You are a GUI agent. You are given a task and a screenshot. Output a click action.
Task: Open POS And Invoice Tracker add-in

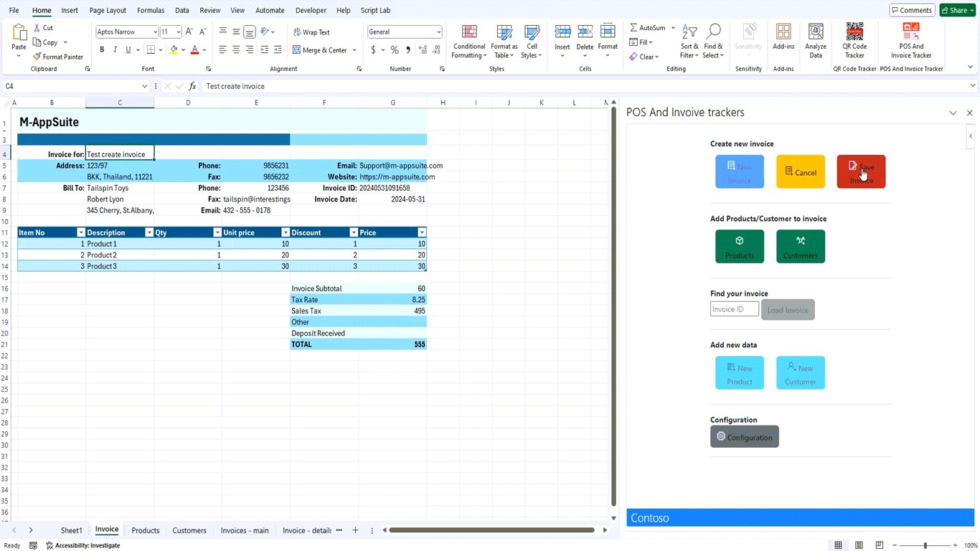tap(911, 41)
